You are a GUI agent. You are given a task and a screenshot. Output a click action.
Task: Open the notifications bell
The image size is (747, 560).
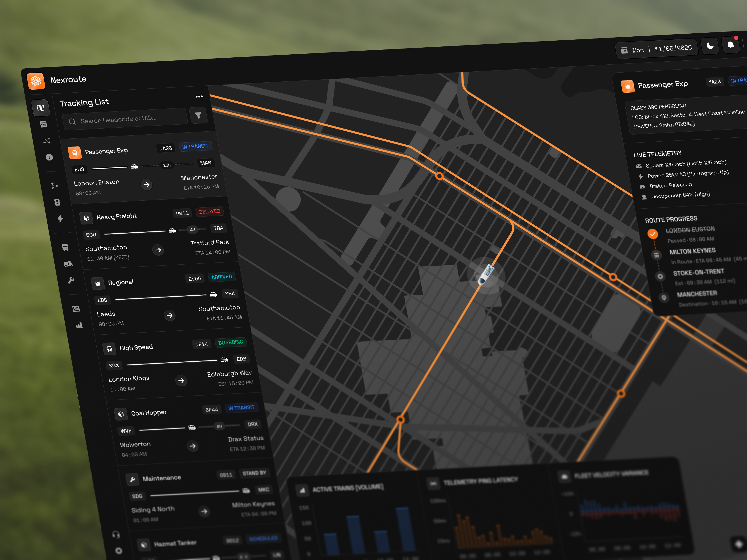(x=730, y=45)
